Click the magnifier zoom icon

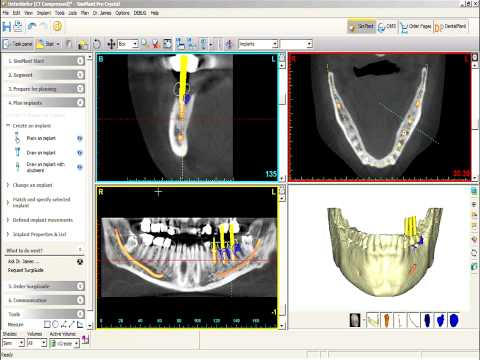point(145,44)
